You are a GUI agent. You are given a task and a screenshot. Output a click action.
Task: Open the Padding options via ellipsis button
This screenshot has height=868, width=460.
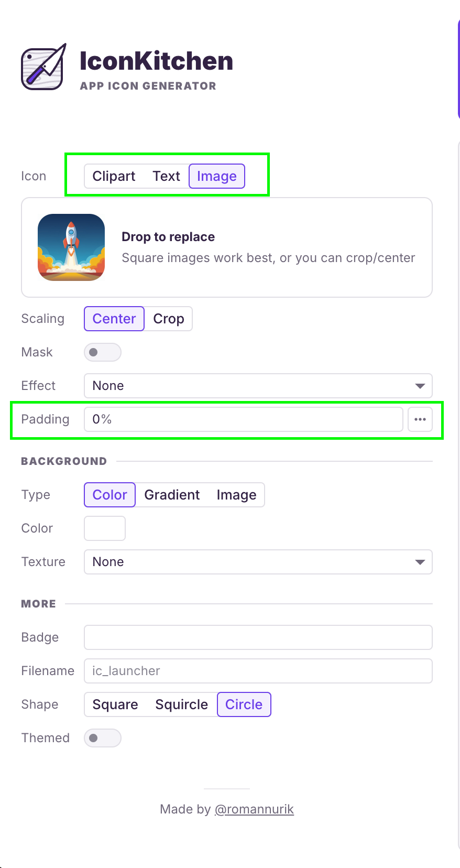click(x=420, y=419)
